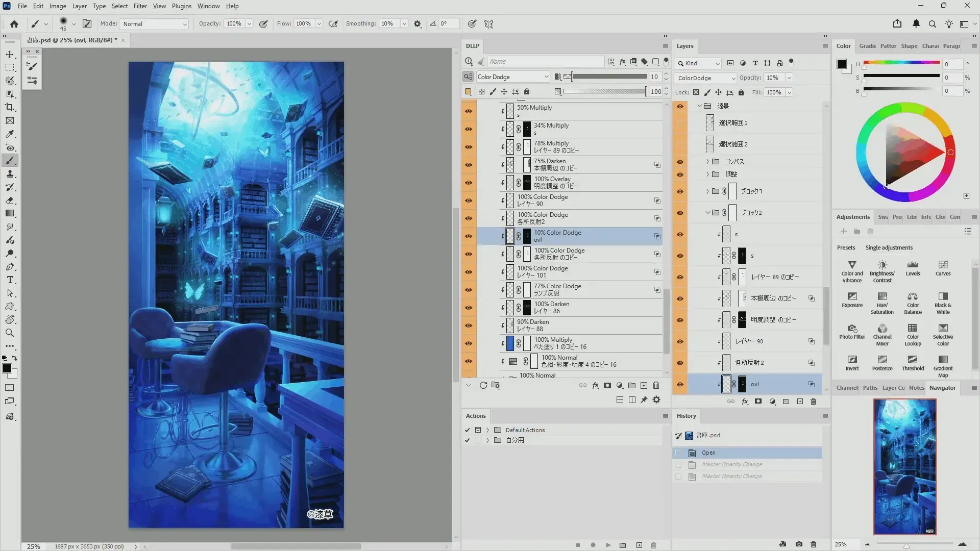980x551 pixels.
Task: Open brush Mode dropdown
Action: tap(154, 24)
